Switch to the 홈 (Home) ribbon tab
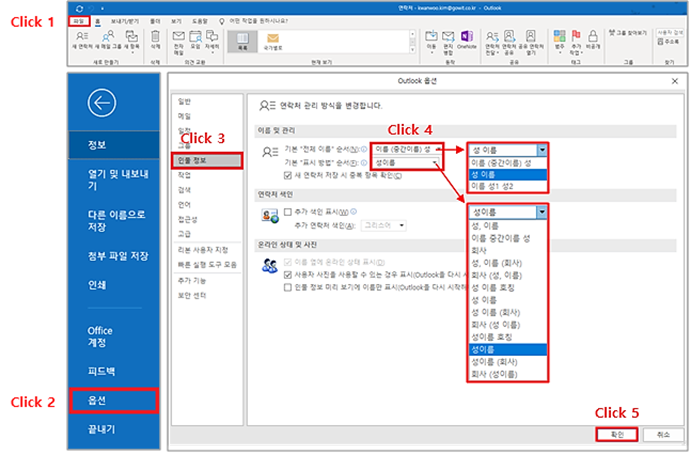Viewport: 691px width, 454px height. point(97,21)
